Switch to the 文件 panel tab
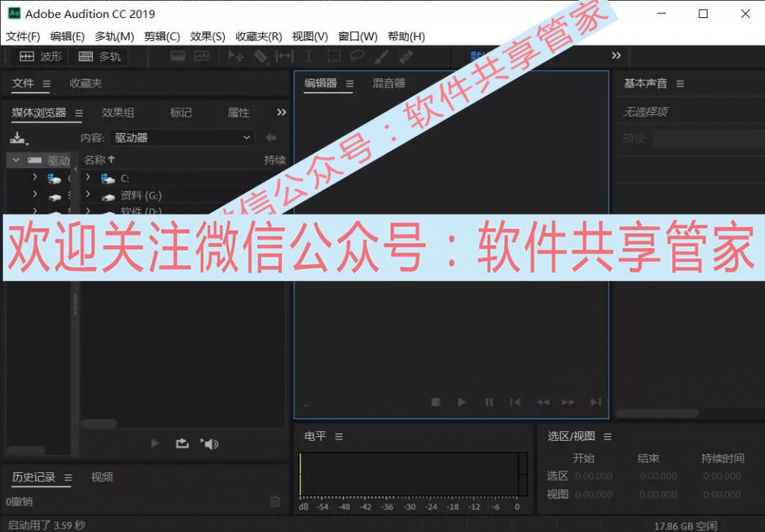The height and width of the screenshot is (532, 765). pos(23,84)
